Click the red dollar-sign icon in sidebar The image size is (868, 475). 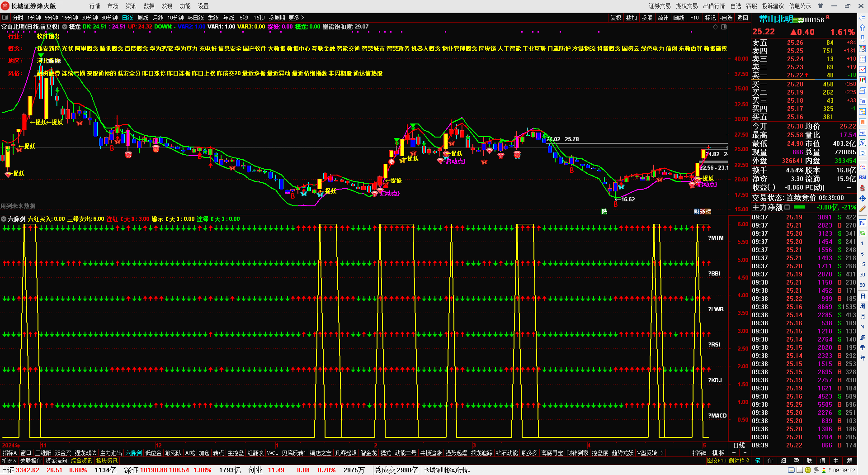[863, 188]
